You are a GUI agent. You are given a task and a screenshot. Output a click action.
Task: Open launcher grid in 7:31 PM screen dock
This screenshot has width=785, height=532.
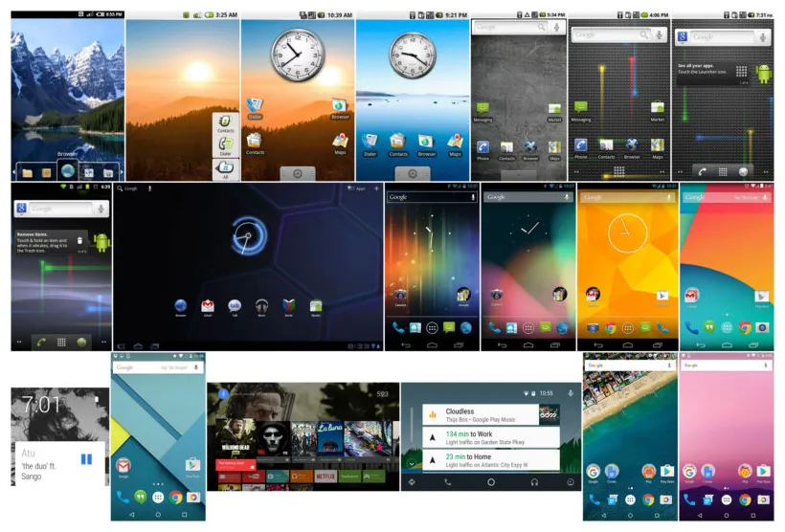(723, 171)
